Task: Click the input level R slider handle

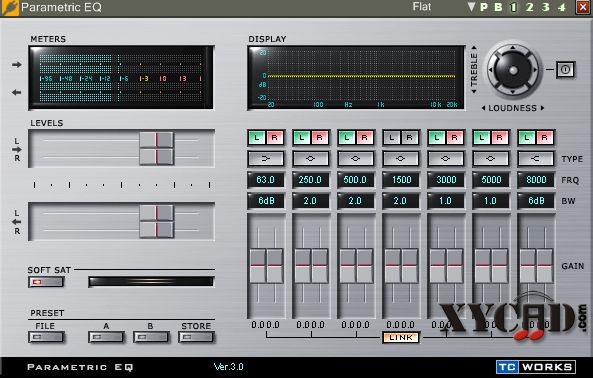Action: pos(157,156)
